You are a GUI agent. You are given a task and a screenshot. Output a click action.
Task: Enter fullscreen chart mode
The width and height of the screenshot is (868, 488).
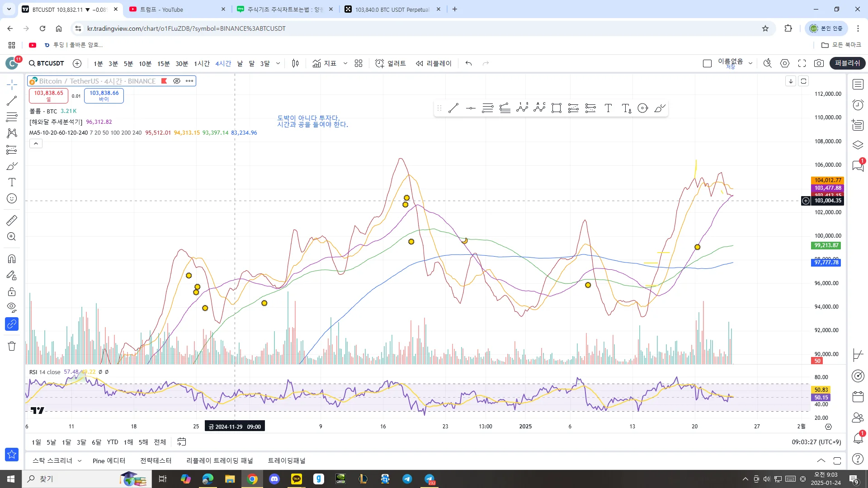[802, 63]
